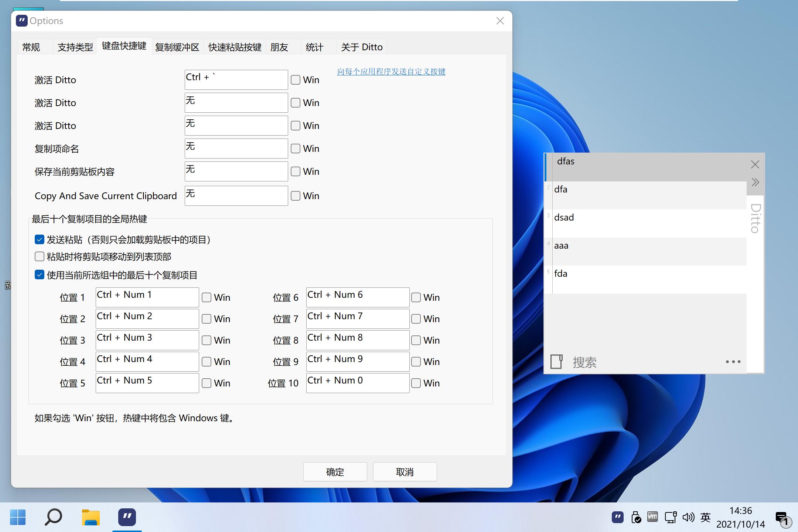Check the Win box next to 位置 1

tap(206, 297)
